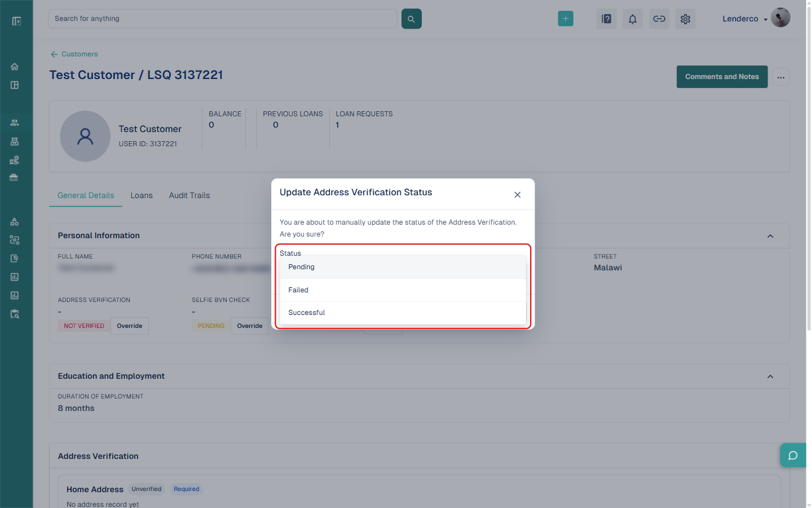
Task: Click the 8 months employment value
Action: (76, 408)
